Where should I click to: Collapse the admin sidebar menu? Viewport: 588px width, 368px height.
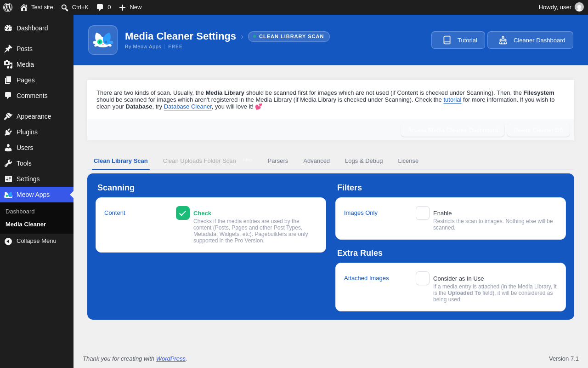[x=37, y=241]
